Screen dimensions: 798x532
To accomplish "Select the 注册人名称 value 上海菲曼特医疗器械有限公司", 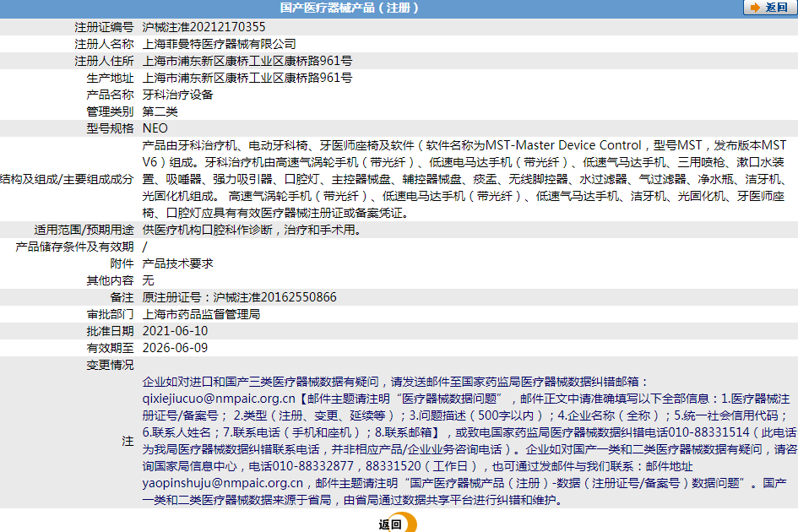I will (x=220, y=43).
